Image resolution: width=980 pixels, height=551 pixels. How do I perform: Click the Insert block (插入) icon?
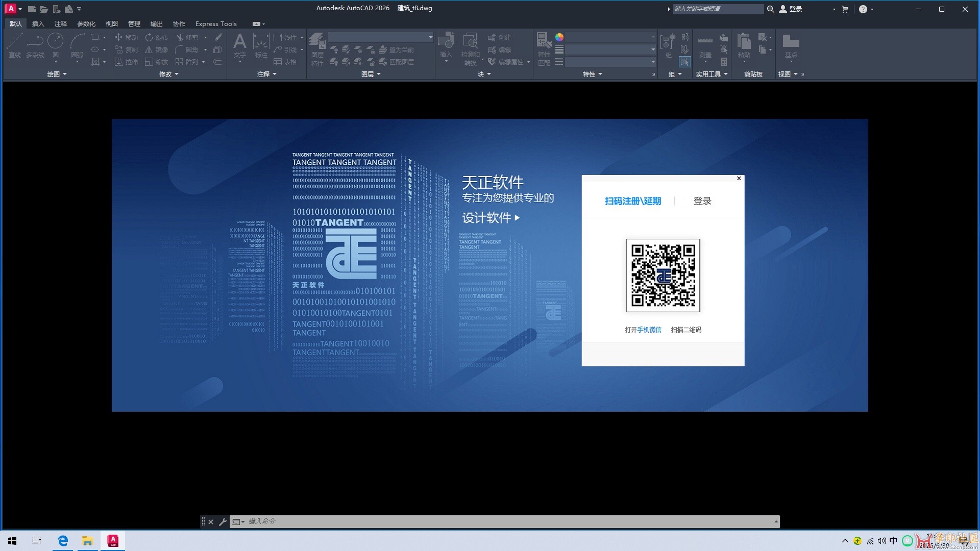pyautogui.click(x=446, y=45)
